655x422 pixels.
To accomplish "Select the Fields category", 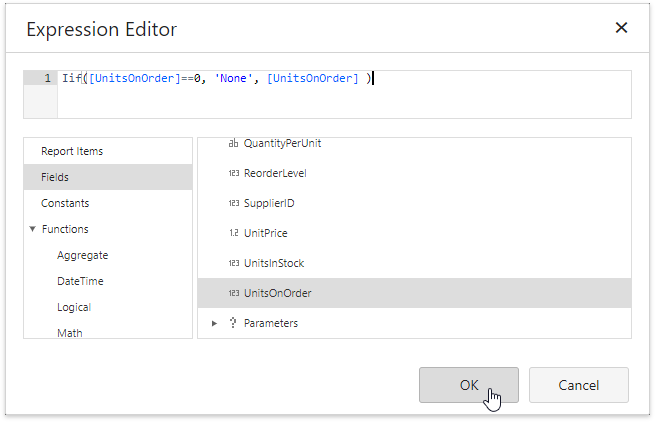I will click(55, 177).
